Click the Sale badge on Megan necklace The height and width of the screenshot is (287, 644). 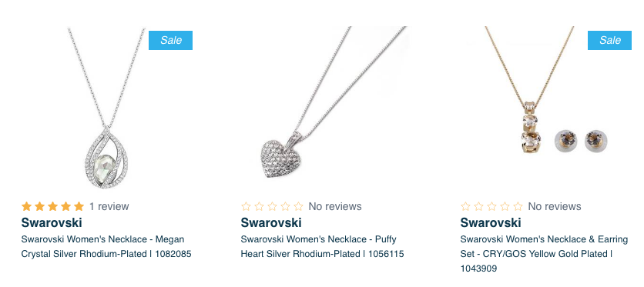(x=170, y=40)
